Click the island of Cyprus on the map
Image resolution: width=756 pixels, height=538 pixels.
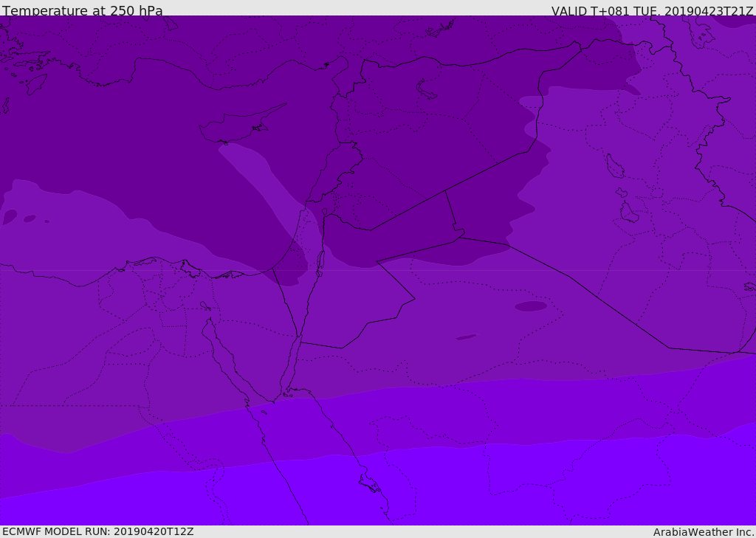pos(242,124)
